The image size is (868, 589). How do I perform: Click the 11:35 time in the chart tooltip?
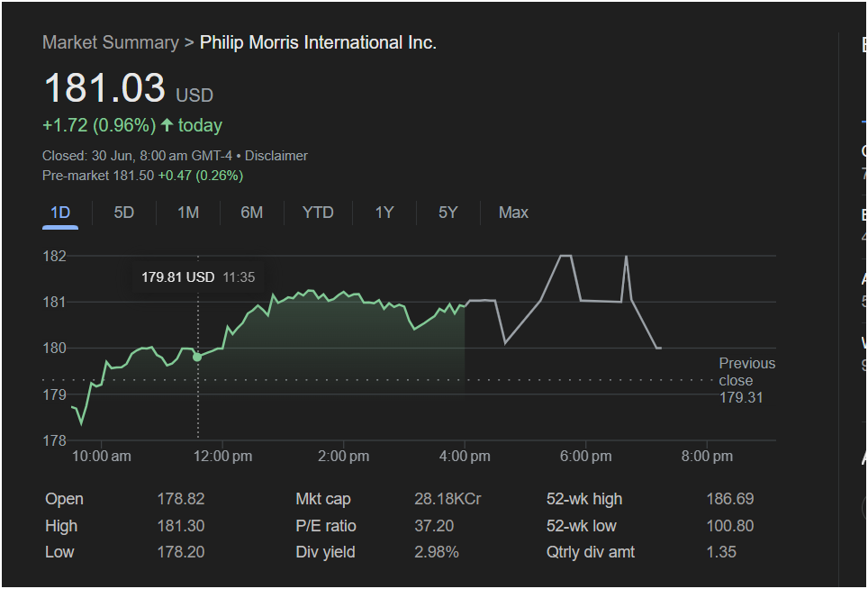click(x=239, y=277)
